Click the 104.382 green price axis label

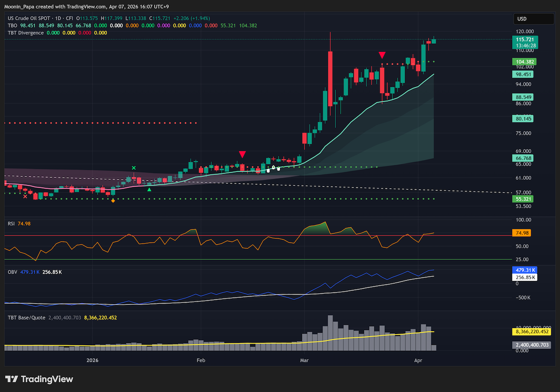pyautogui.click(x=525, y=62)
